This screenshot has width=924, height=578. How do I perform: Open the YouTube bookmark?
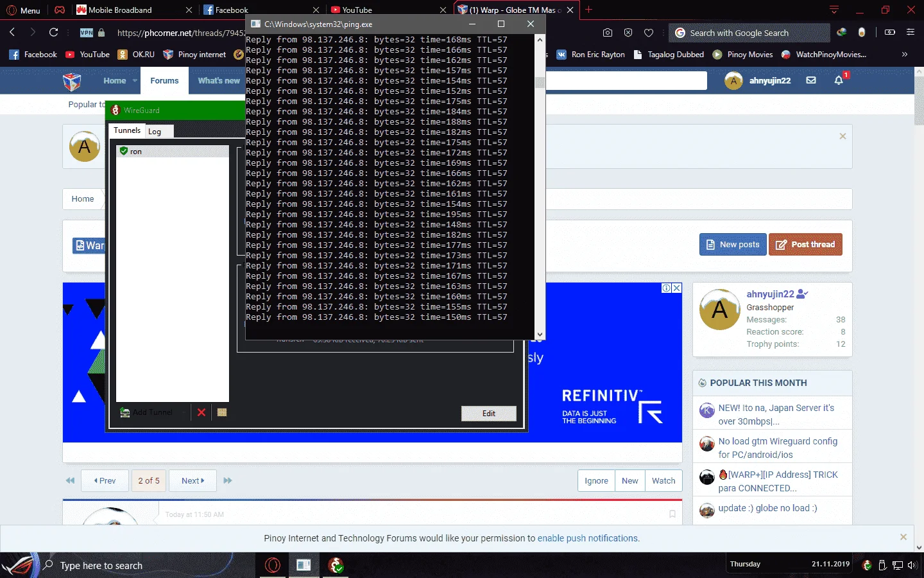[x=88, y=55]
